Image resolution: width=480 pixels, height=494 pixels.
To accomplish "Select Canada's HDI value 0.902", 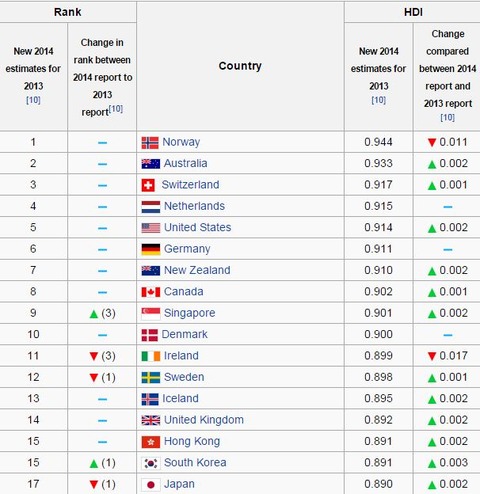I will pyautogui.click(x=378, y=292).
